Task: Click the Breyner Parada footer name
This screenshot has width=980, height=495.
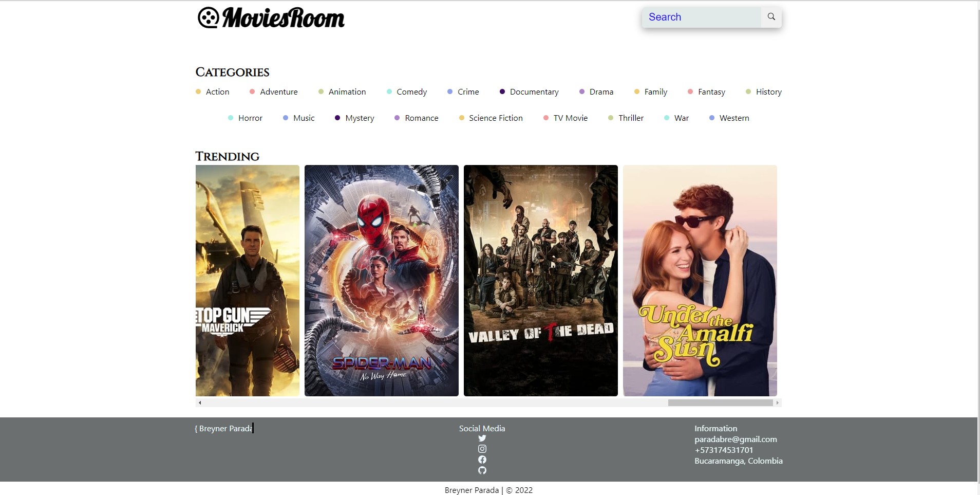Action: [x=224, y=428]
